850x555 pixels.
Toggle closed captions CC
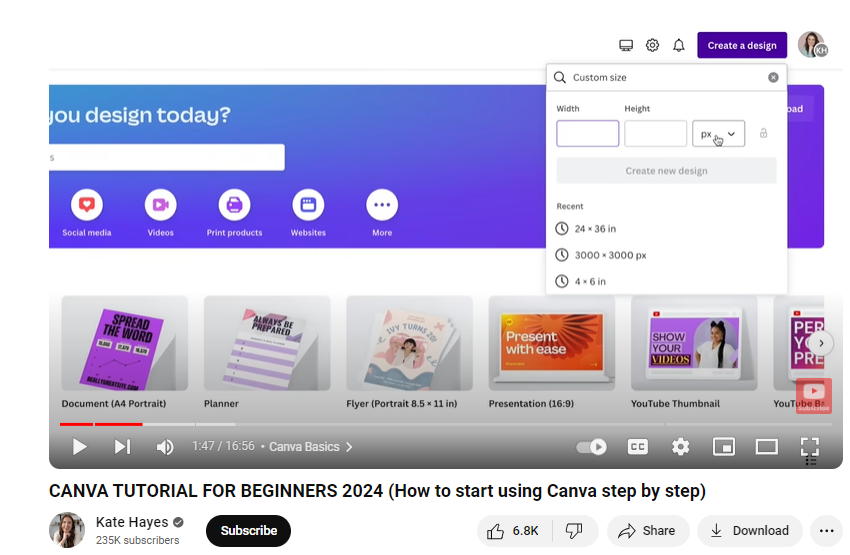pyautogui.click(x=638, y=447)
